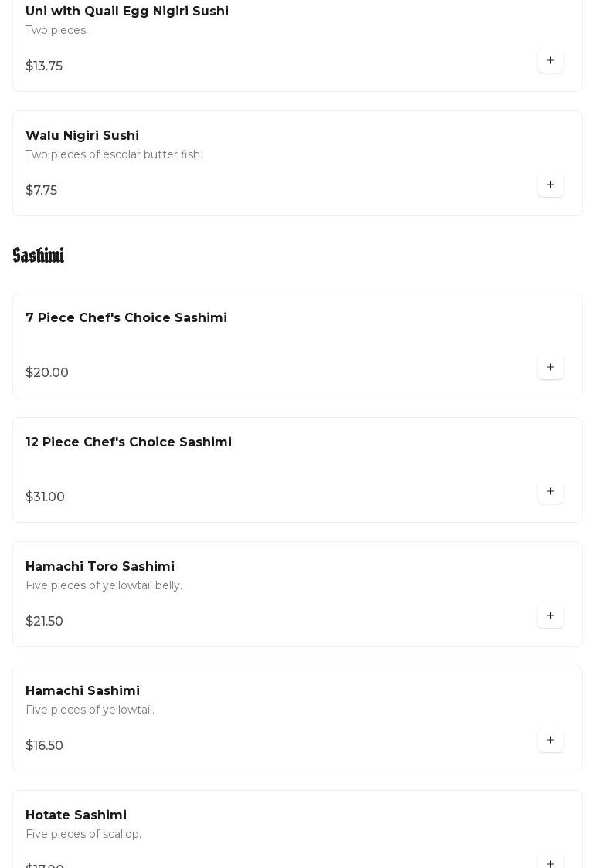Click 'Five pieces of yellowtail belly' description
Image resolution: width=595 pixels, height=868 pixels.
(104, 586)
